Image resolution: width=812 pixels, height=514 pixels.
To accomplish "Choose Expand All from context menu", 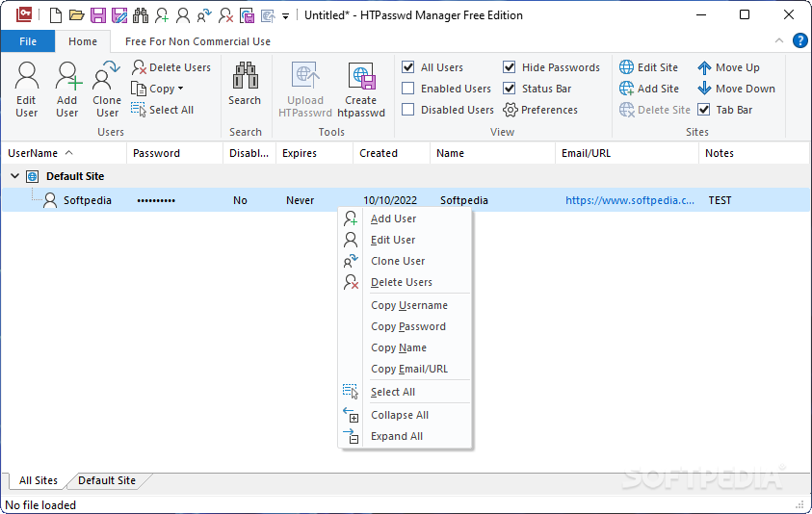I will [405, 436].
